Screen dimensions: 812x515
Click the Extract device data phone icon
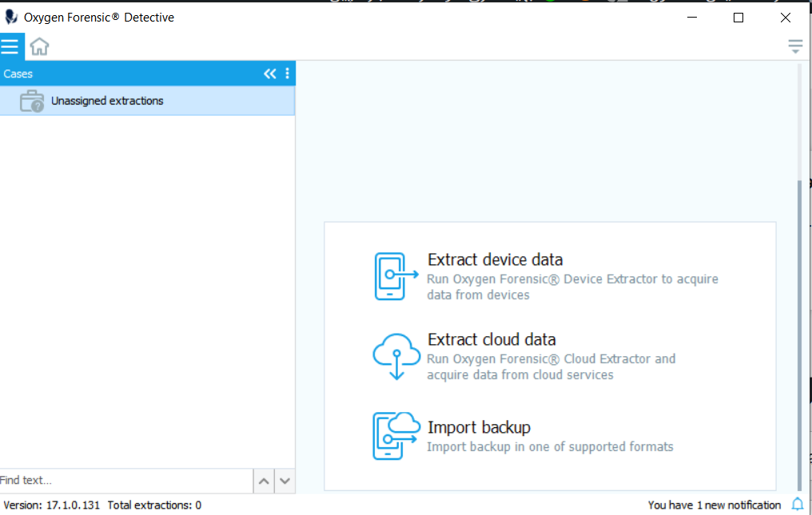(396, 276)
